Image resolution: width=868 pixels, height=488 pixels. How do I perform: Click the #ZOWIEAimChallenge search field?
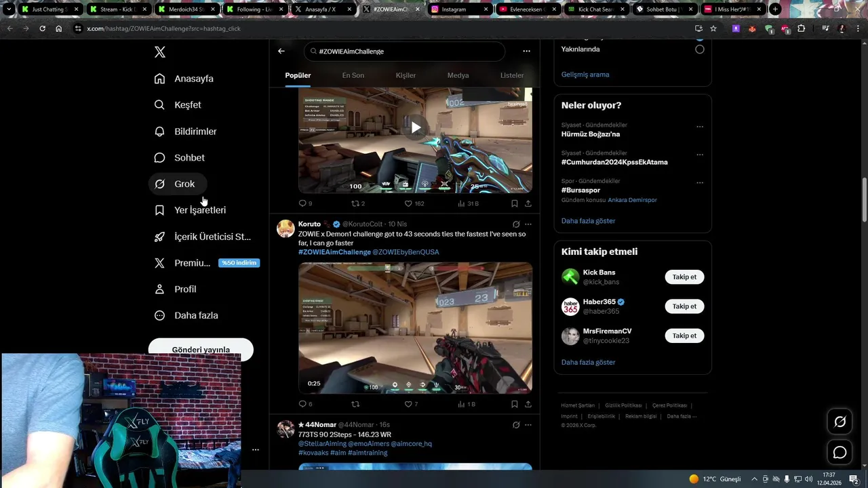(x=404, y=52)
